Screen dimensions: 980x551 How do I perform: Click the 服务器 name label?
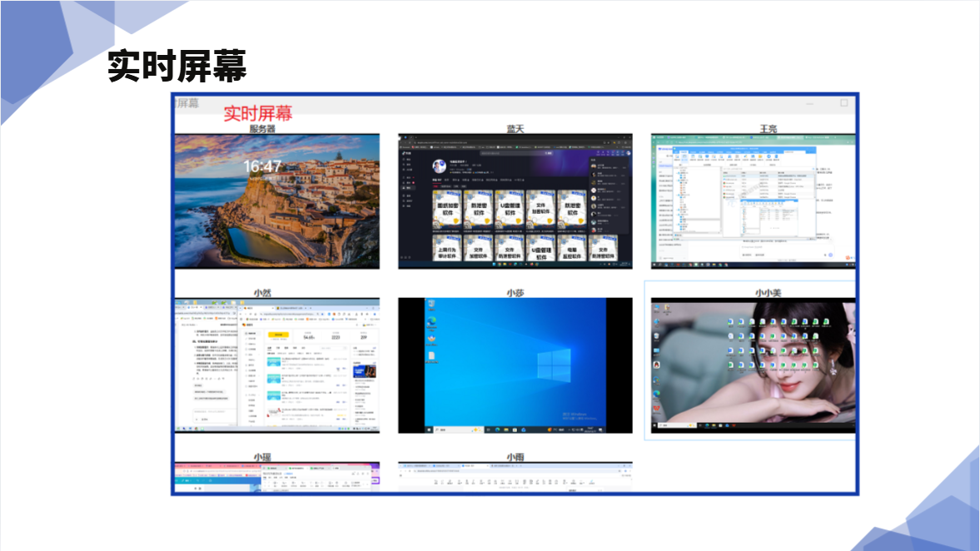coord(262,129)
